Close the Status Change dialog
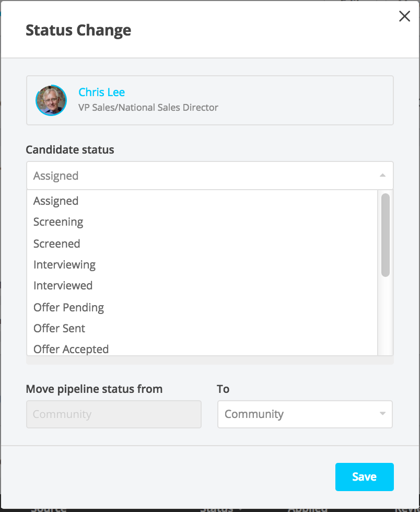This screenshot has width=420, height=512. click(404, 16)
